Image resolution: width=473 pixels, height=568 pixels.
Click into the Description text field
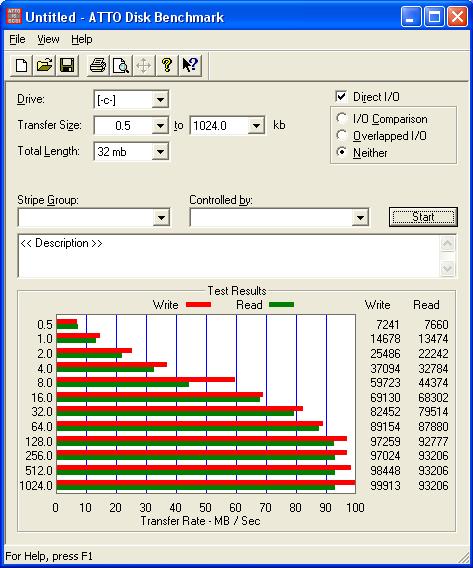[229, 256]
